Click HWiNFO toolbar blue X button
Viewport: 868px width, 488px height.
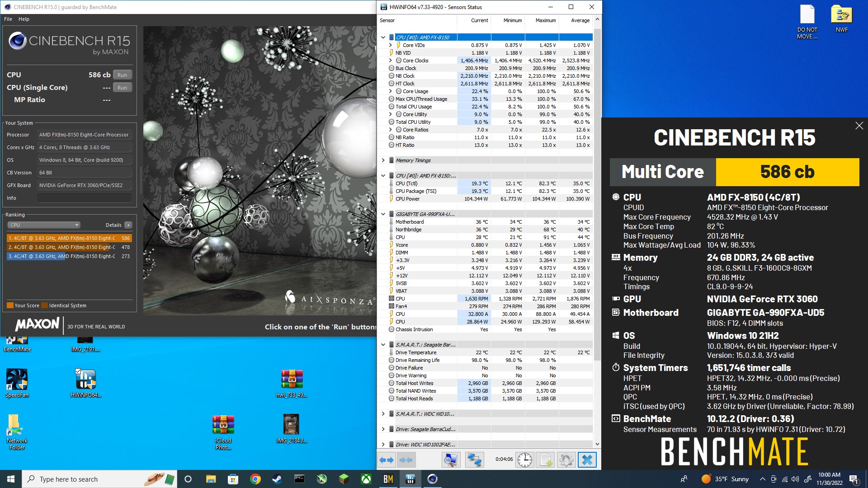[587, 460]
